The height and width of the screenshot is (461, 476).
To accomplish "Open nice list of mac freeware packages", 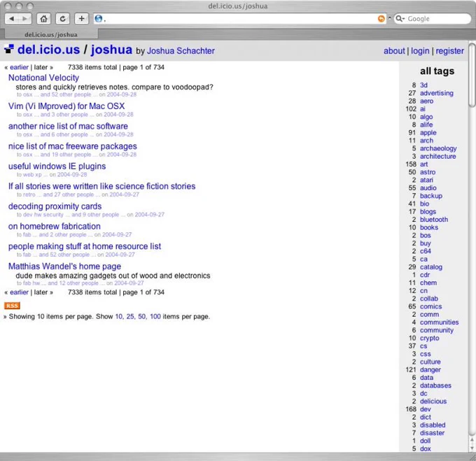I will tap(73, 146).
